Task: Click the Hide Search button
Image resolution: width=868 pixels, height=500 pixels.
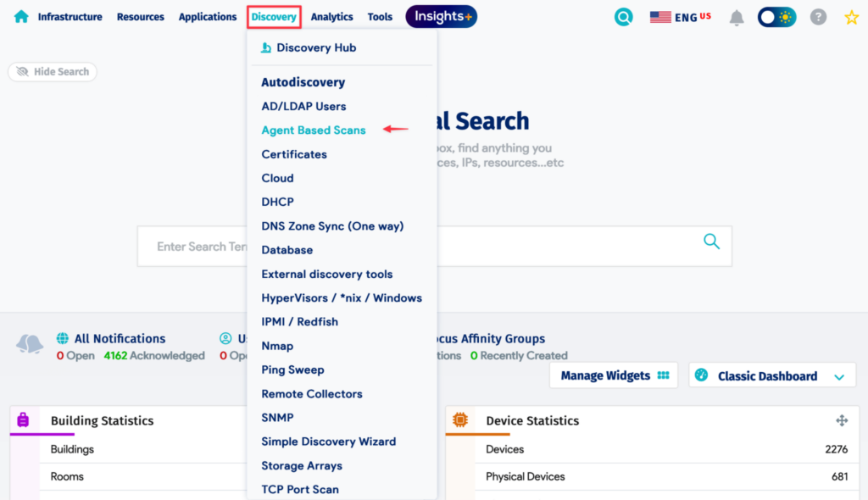Action: click(x=53, y=71)
